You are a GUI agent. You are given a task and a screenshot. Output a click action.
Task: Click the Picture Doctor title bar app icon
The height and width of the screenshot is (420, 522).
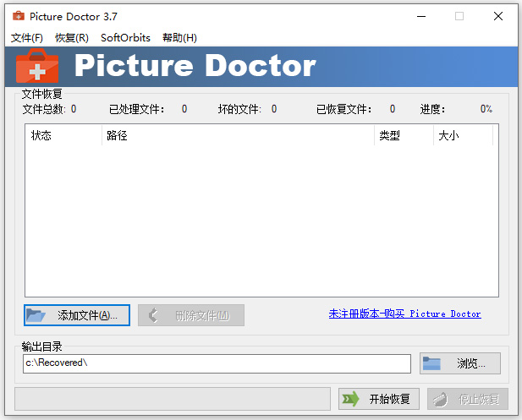(19, 16)
